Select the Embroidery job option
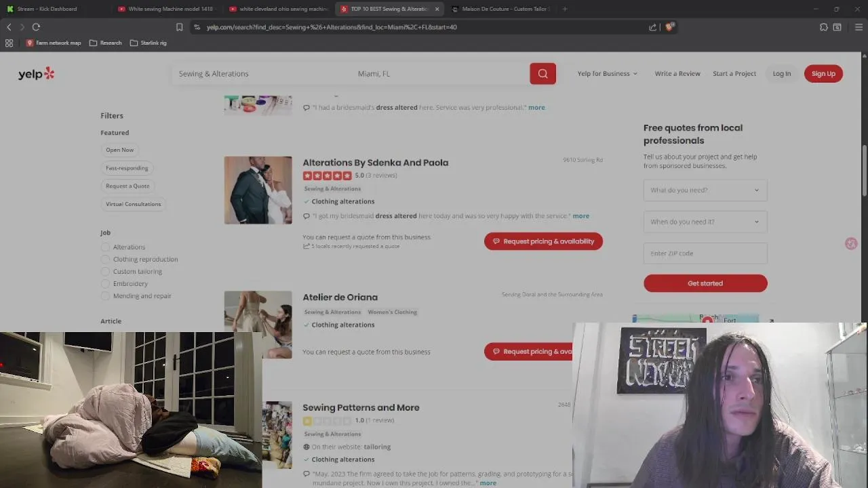Viewport: 868px width, 488px height. 105,284
